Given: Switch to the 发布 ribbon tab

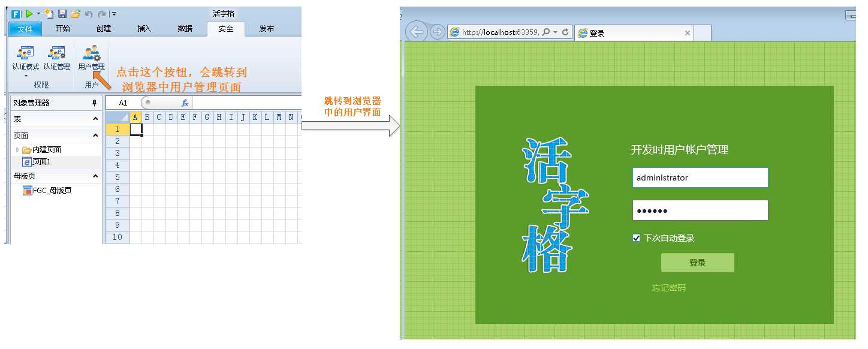Looking at the screenshot, I should tap(267, 28).
